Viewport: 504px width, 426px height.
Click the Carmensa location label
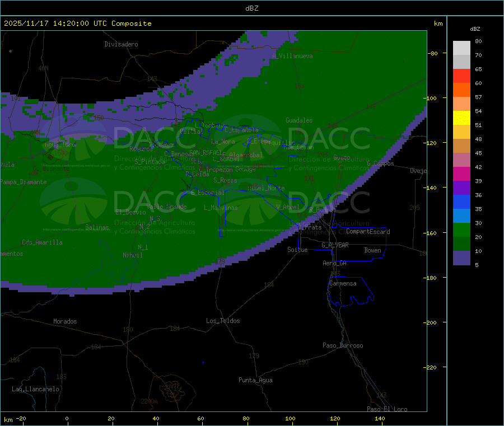click(343, 283)
